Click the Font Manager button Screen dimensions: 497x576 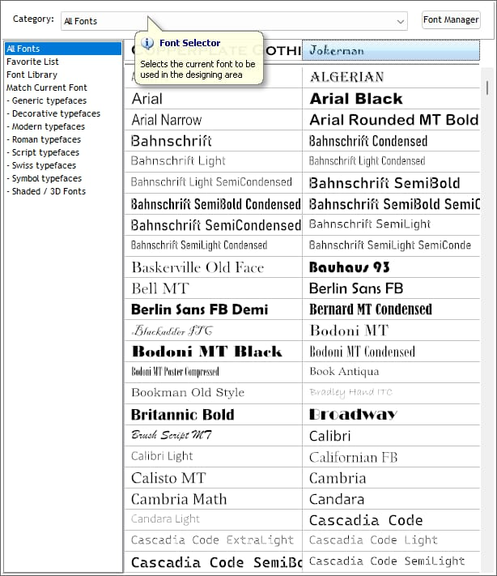451,19
